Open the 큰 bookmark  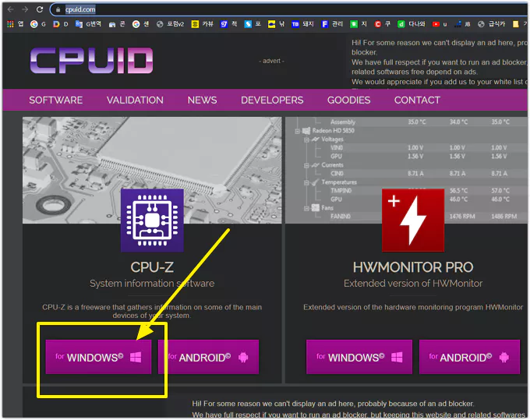pyautogui.click(x=117, y=24)
